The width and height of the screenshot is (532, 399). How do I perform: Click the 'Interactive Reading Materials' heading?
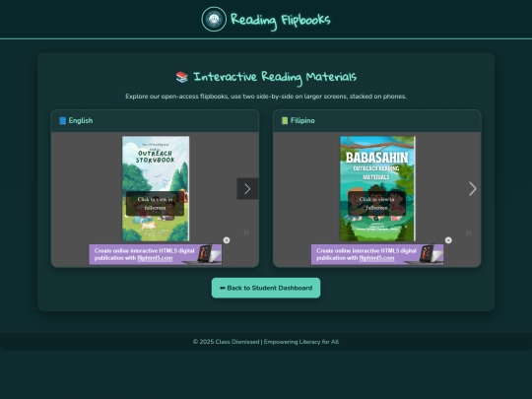275,78
